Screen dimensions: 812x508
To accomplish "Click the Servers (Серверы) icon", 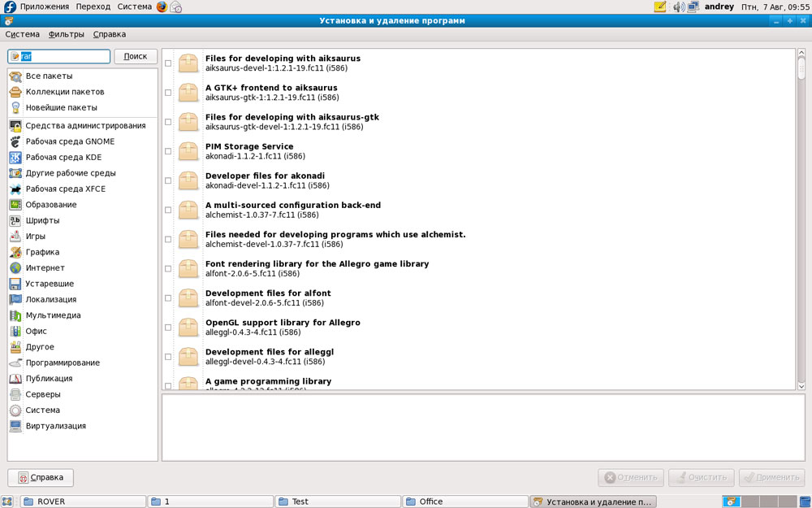I will 15,394.
